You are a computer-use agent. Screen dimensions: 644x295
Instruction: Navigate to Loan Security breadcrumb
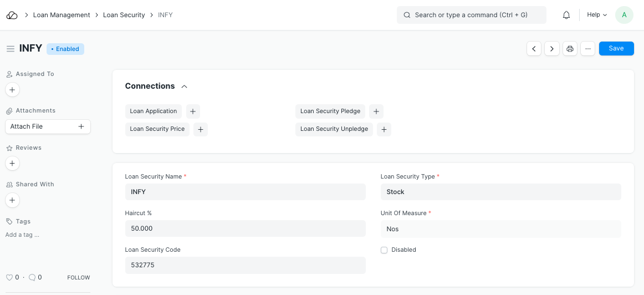pos(124,15)
